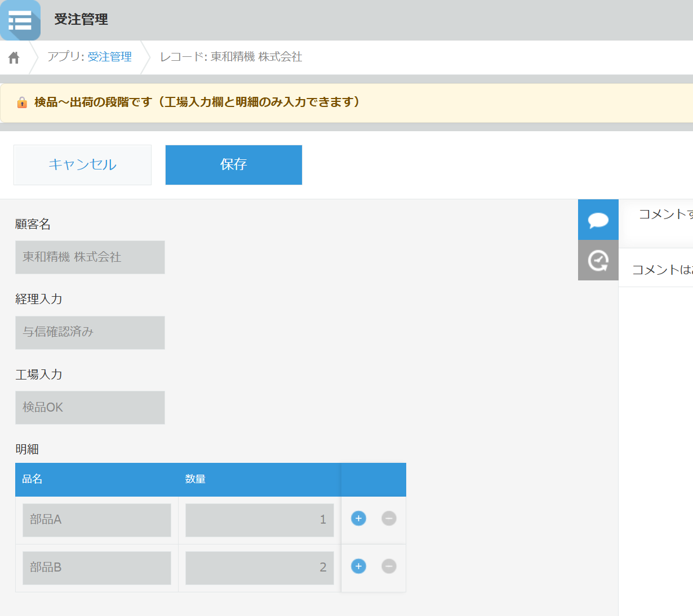Image resolution: width=693 pixels, height=616 pixels.
Task: Click the 品名 field containing 部品B
Action: [x=97, y=568]
